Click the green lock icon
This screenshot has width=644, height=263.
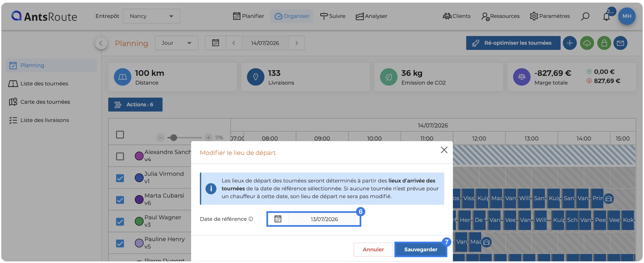point(604,43)
